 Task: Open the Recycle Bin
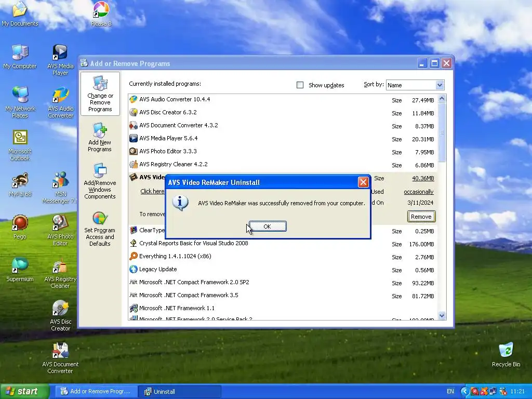[x=506, y=355]
